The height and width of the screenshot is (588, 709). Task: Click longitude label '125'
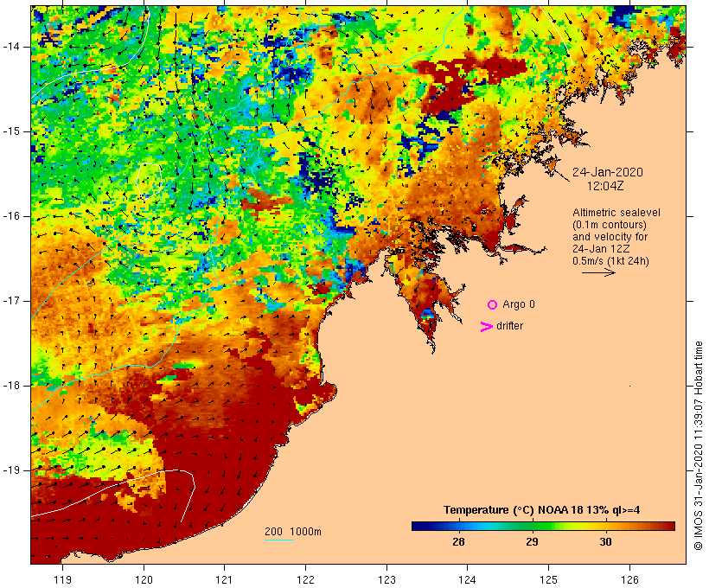pos(548,579)
